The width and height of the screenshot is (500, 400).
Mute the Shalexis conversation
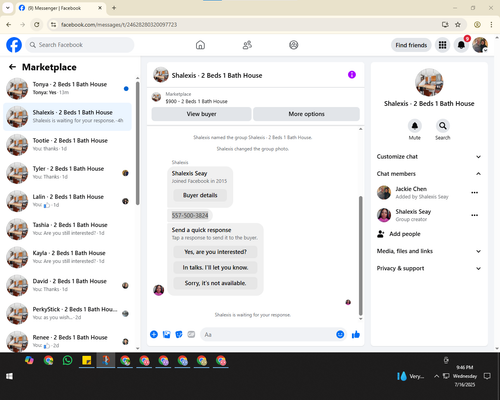[x=415, y=126]
